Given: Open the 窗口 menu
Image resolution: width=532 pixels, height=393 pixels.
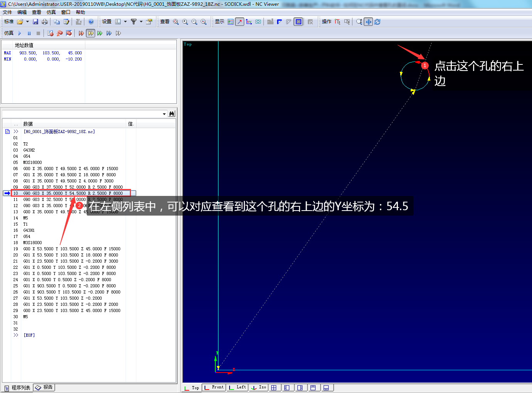Looking at the screenshot, I should pyautogui.click(x=66, y=12).
